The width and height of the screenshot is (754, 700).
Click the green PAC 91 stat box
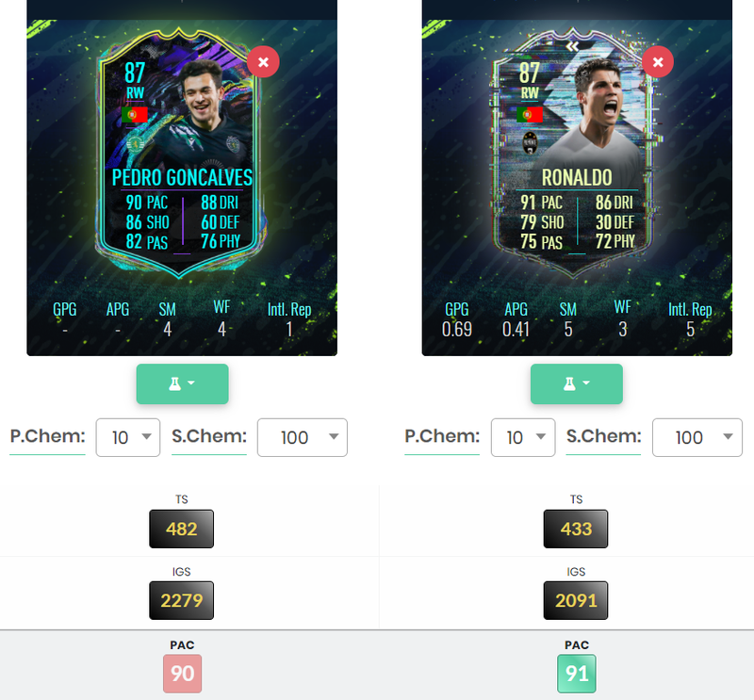click(577, 674)
